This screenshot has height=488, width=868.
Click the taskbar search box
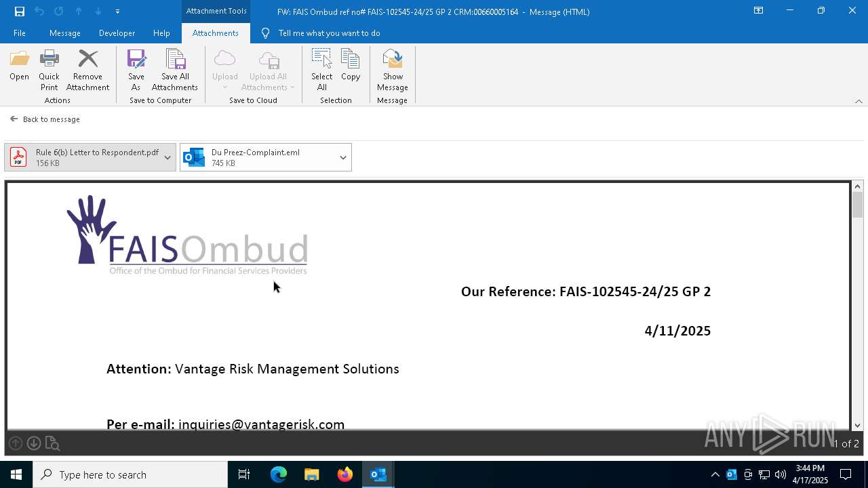point(130,474)
